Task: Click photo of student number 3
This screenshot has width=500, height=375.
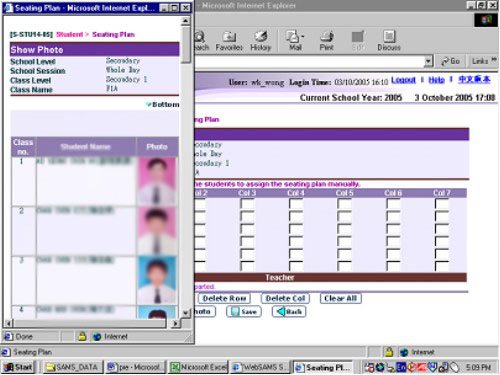Action: point(157,280)
